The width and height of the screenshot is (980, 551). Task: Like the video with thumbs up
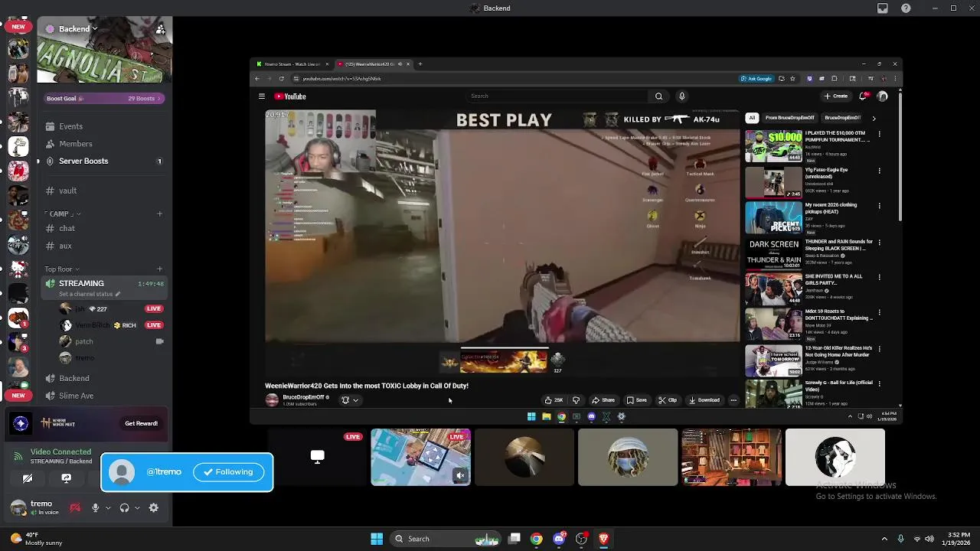tap(554, 400)
